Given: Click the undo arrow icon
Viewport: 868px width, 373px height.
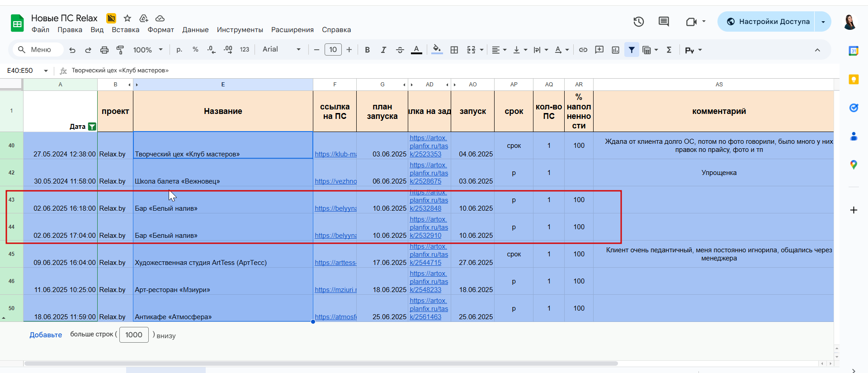Looking at the screenshot, I should (x=72, y=50).
